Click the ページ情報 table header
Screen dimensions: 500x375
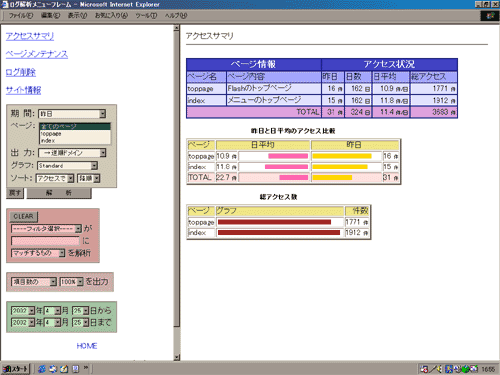coord(254,64)
